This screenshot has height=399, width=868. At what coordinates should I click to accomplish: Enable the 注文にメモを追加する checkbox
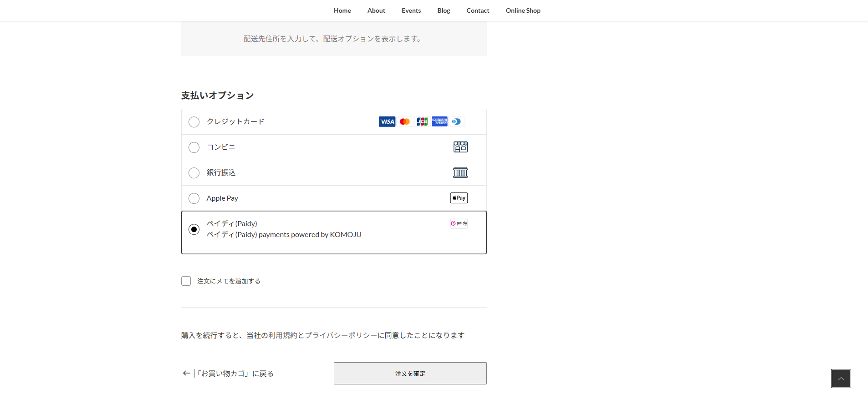(x=186, y=281)
